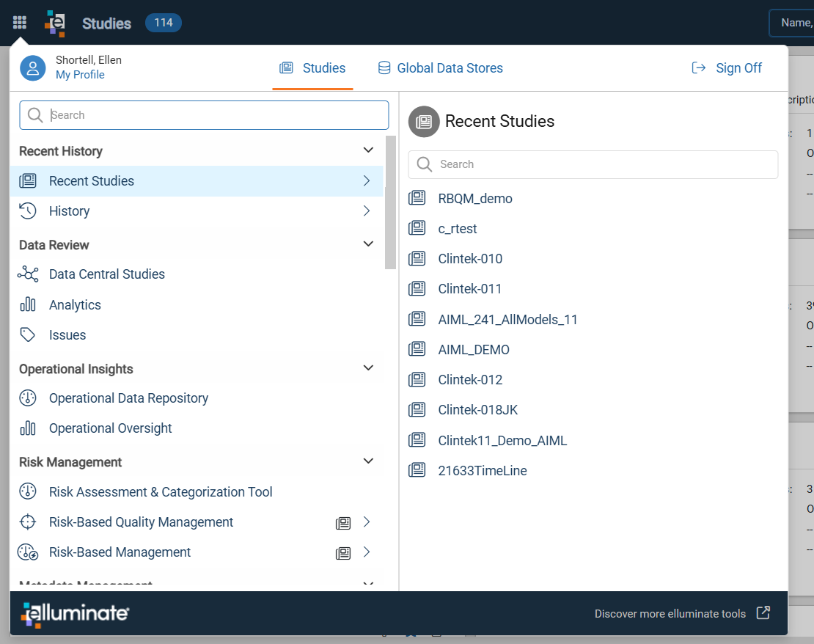Screen dimensions: 814x644
Task: Click the Data Central Studies network icon
Action: click(x=28, y=274)
